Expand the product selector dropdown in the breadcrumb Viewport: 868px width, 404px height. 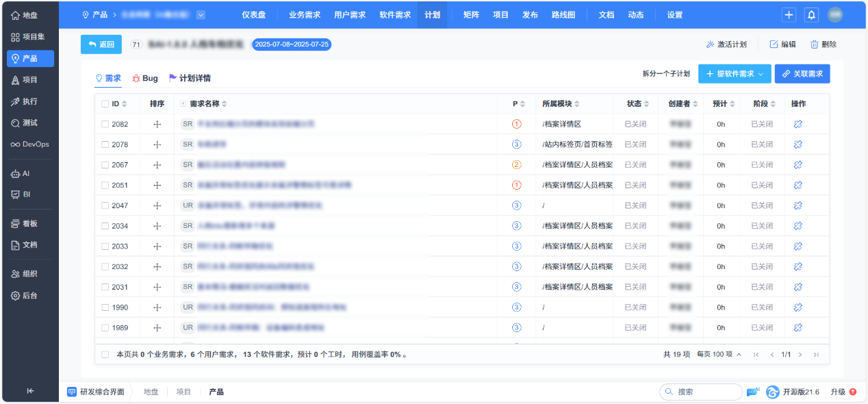200,14
